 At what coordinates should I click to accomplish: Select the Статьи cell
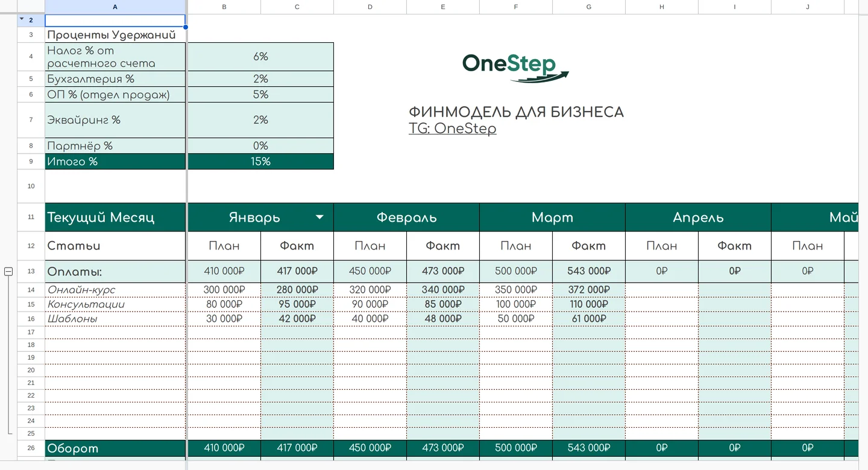(x=115, y=246)
